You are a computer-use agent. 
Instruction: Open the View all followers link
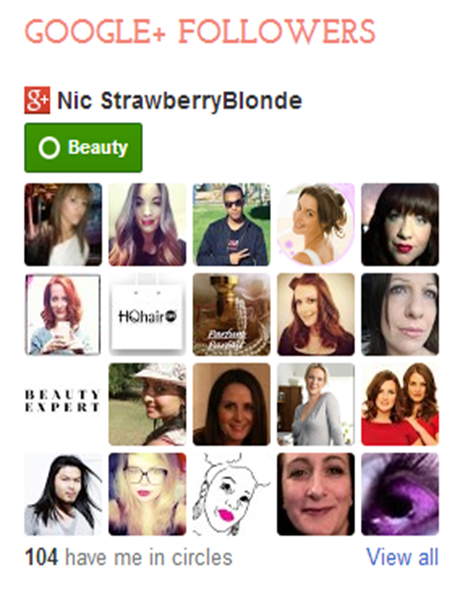(403, 557)
